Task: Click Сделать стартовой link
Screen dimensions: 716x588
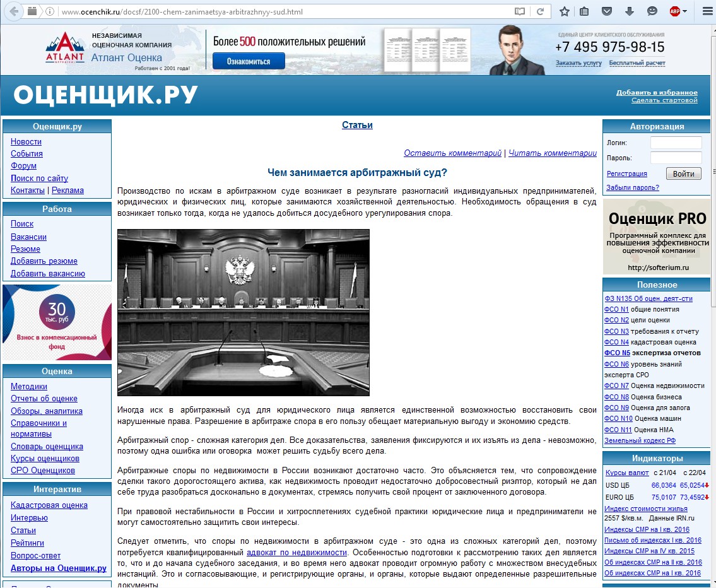Action: [664, 100]
